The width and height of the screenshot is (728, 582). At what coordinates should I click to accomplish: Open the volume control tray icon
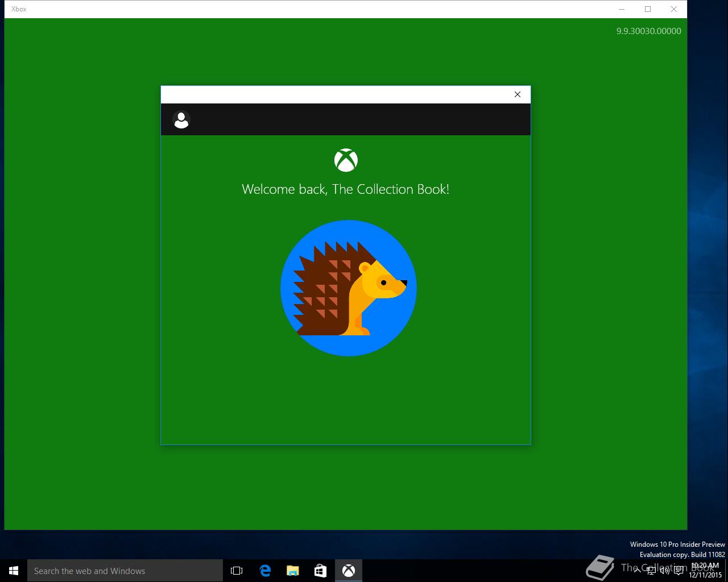pyautogui.click(x=664, y=571)
